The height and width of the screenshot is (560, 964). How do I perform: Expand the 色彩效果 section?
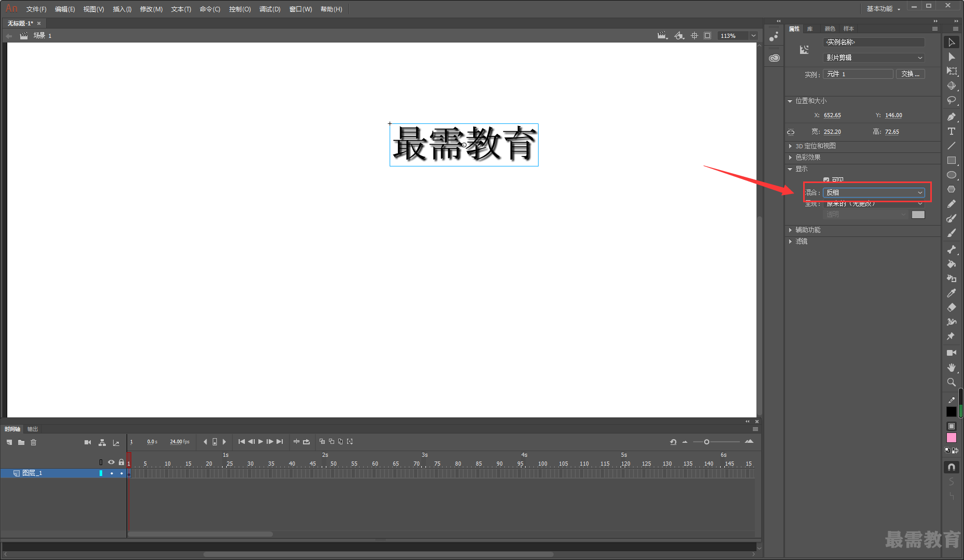coord(790,158)
